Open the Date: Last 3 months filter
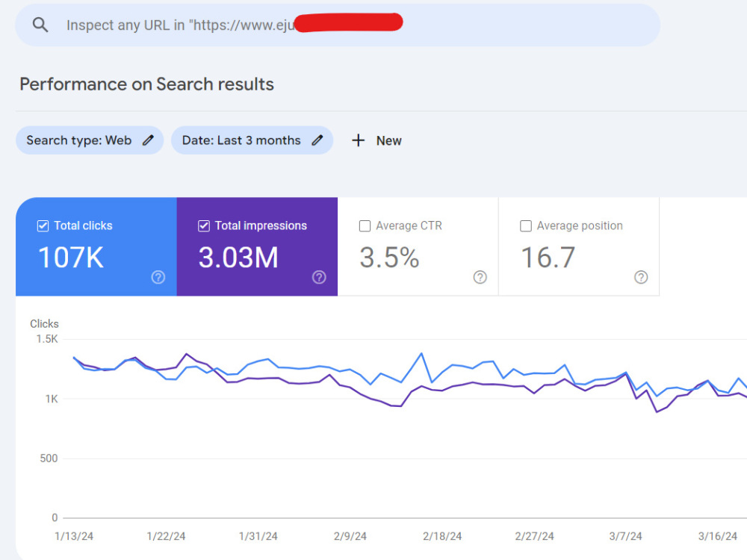Image resolution: width=747 pixels, height=560 pixels. pos(252,140)
